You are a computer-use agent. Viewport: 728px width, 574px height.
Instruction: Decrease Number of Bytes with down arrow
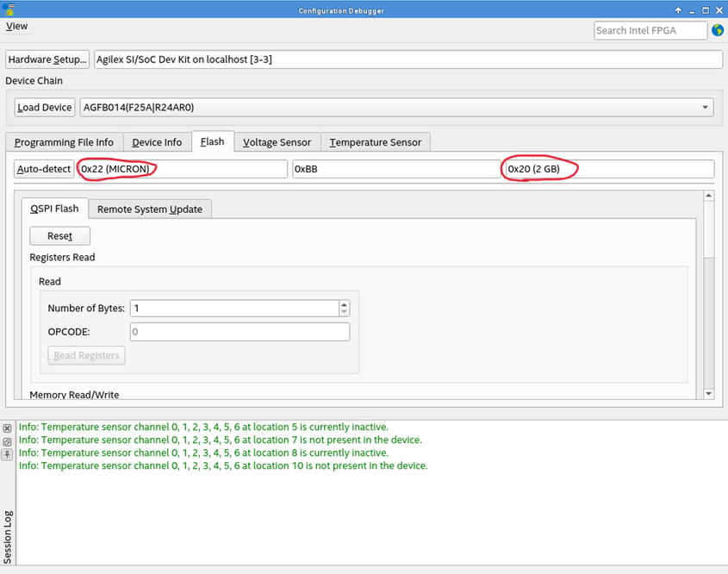(x=344, y=312)
